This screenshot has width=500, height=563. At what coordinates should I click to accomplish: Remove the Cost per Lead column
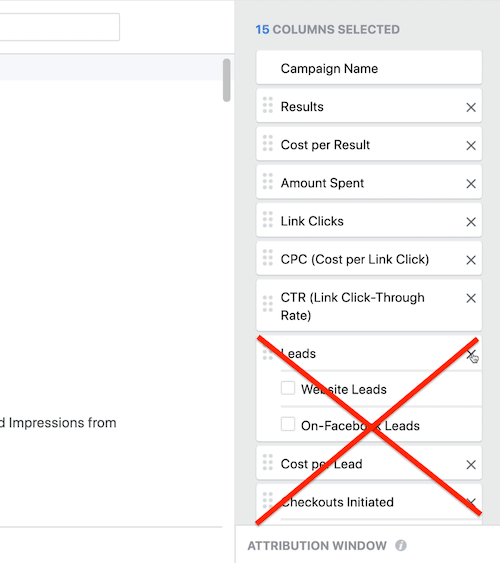point(471,465)
